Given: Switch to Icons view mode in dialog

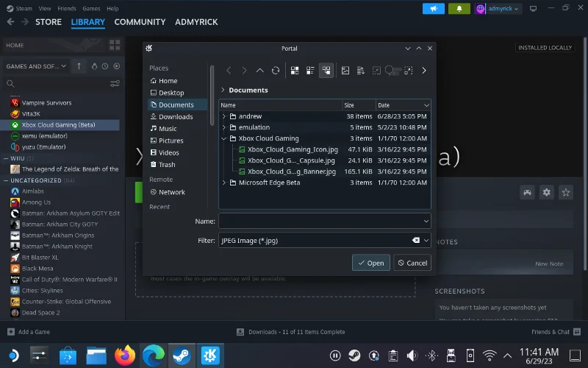Looking at the screenshot, I should coord(294,71).
